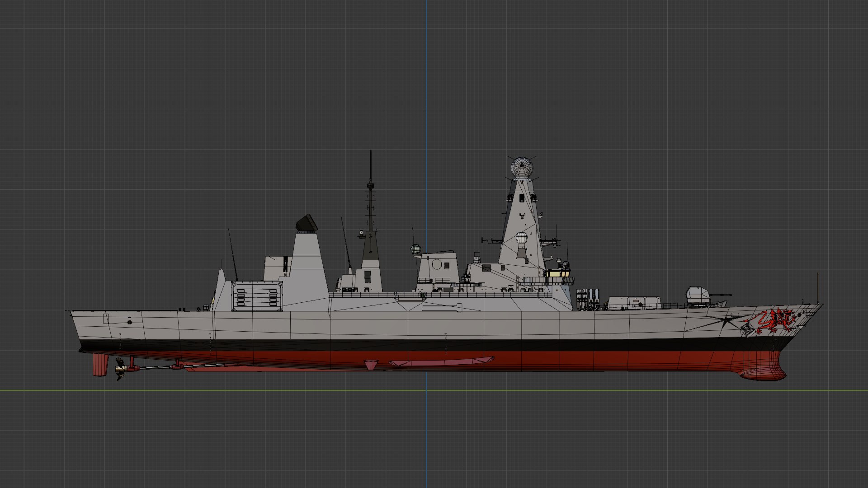
Task: Click the boat bay shutter door panel
Action: (x=257, y=296)
